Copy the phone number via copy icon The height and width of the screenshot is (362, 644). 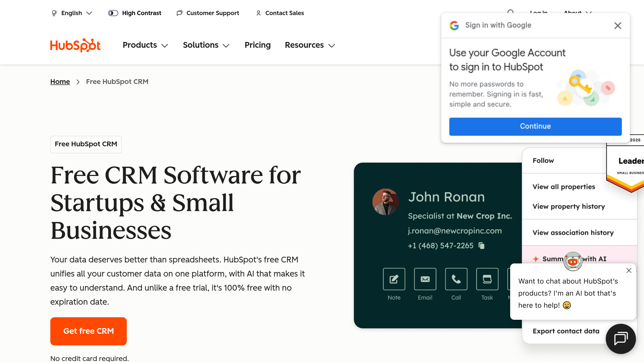click(481, 246)
